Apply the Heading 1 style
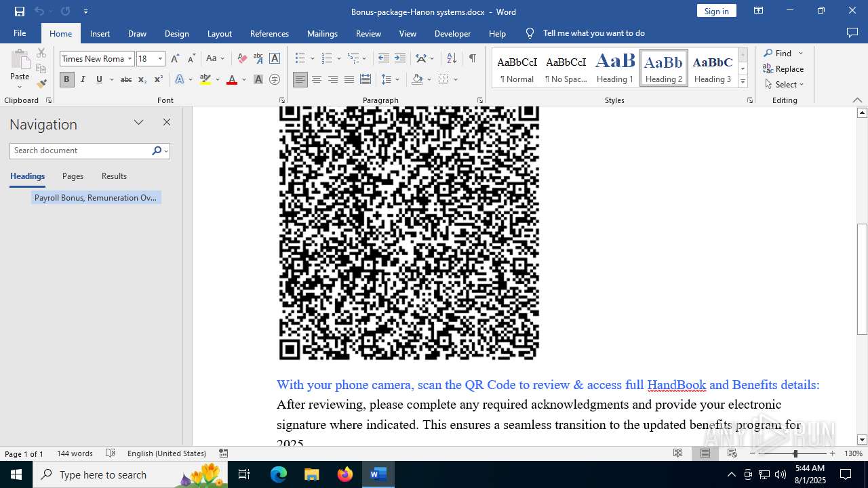Screen dimensions: 868x488 point(615,68)
